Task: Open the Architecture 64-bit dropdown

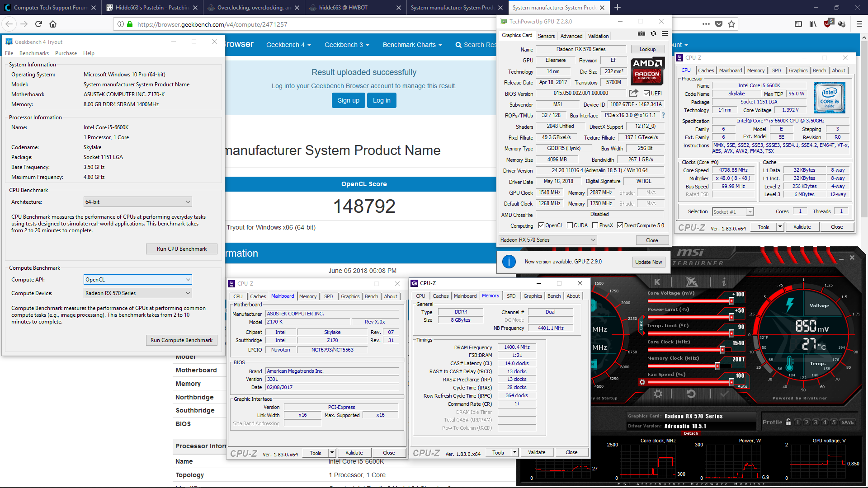Action: [138, 202]
